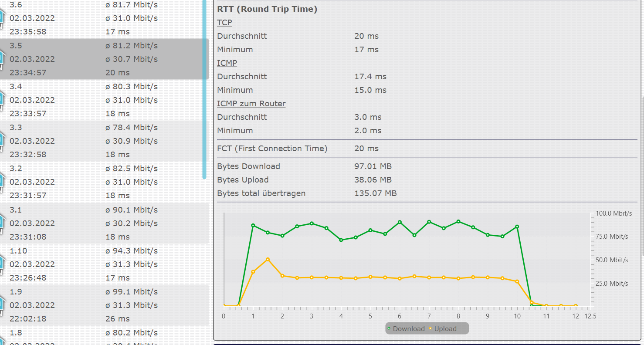Viewport: 644px width, 345px height.
Task: Click the house icon beside test 3.2
Action: 1,181
